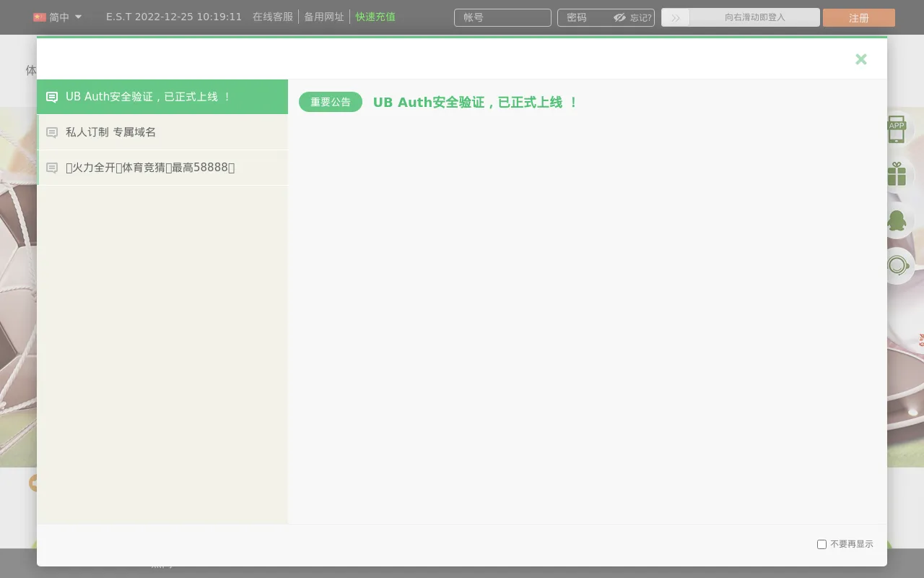Image resolution: width=924 pixels, height=578 pixels.
Task: Select the 火力全开 体育竞猜 announcement
Action: tap(162, 168)
